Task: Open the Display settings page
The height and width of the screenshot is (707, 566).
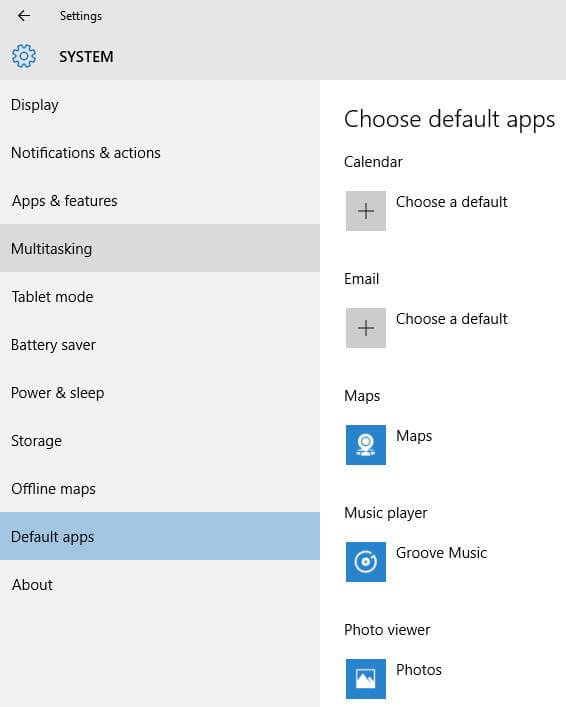Action: click(160, 105)
